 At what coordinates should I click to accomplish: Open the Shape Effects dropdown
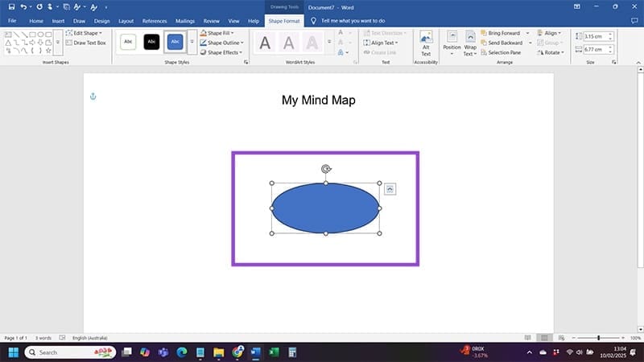pyautogui.click(x=222, y=52)
